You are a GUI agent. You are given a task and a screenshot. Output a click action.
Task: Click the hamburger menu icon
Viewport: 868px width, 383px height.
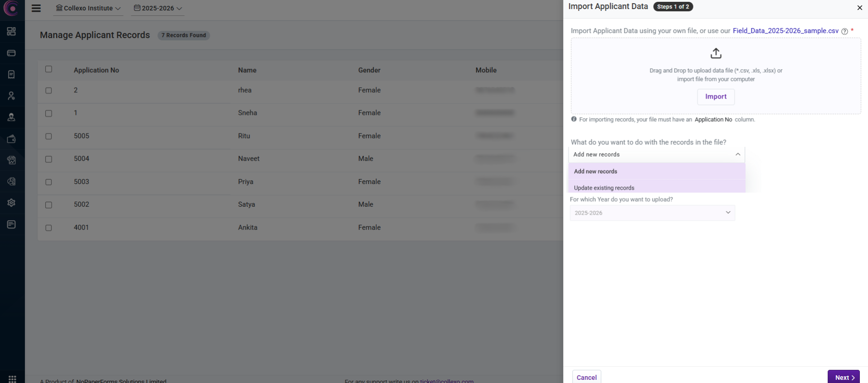tap(36, 8)
